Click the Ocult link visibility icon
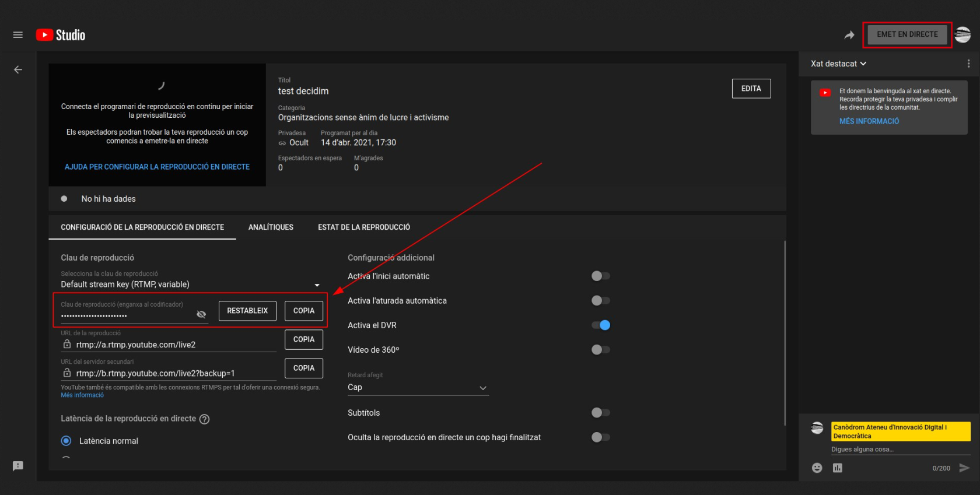980x495 pixels. pos(282,143)
